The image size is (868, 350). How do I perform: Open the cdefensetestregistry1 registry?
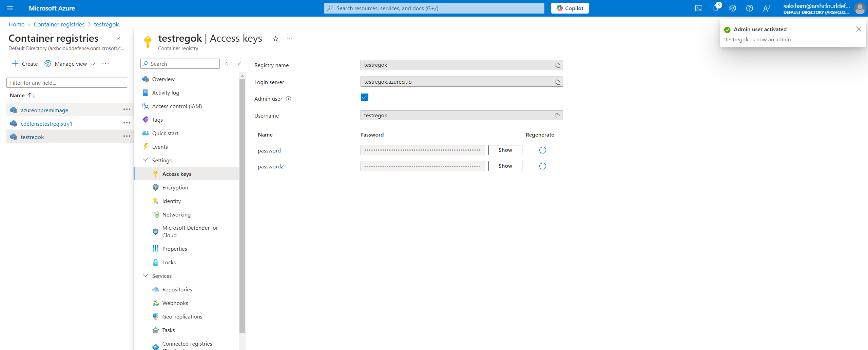pos(46,124)
